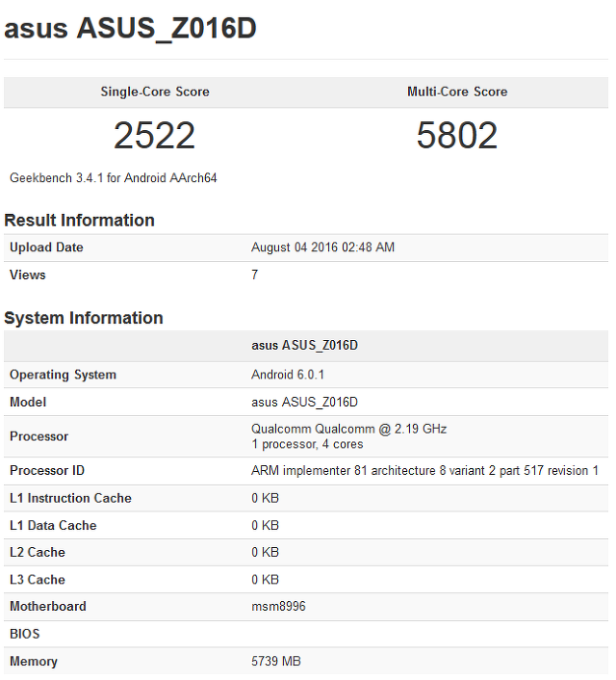Viewport: 616px width, 680px height.
Task: Click the L1 Instruction Cache label
Action: click(70, 498)
